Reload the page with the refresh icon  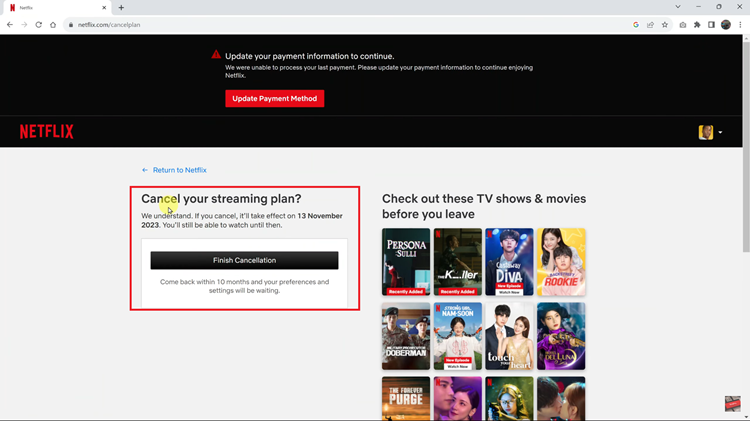pyautogui.click(x=39, y=25)
